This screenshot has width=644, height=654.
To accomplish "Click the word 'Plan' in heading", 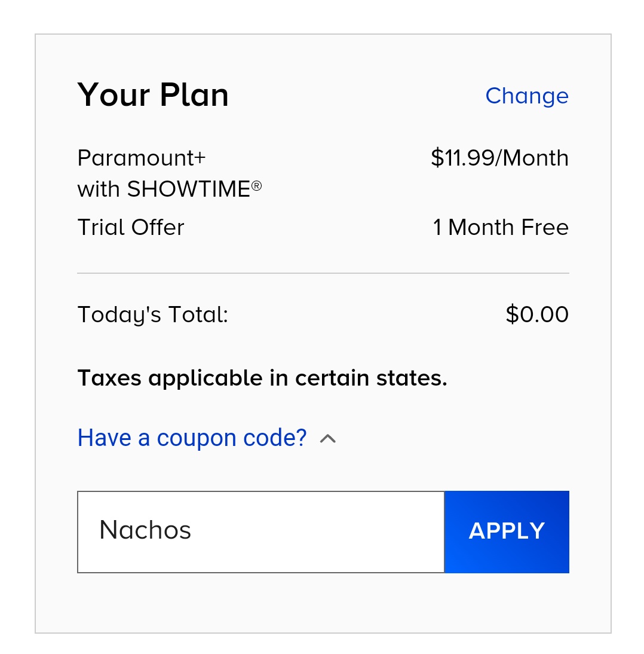I will click(x=194, y=94).
